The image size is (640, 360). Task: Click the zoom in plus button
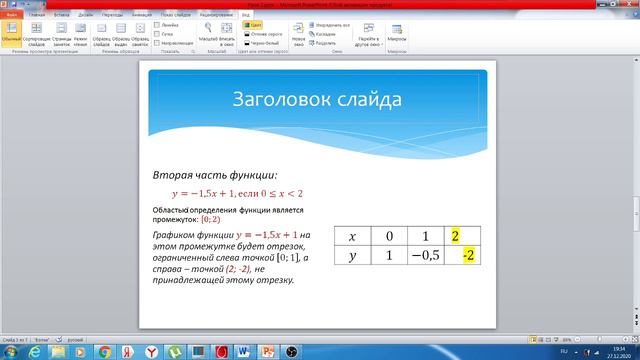[x=625, y=340]
